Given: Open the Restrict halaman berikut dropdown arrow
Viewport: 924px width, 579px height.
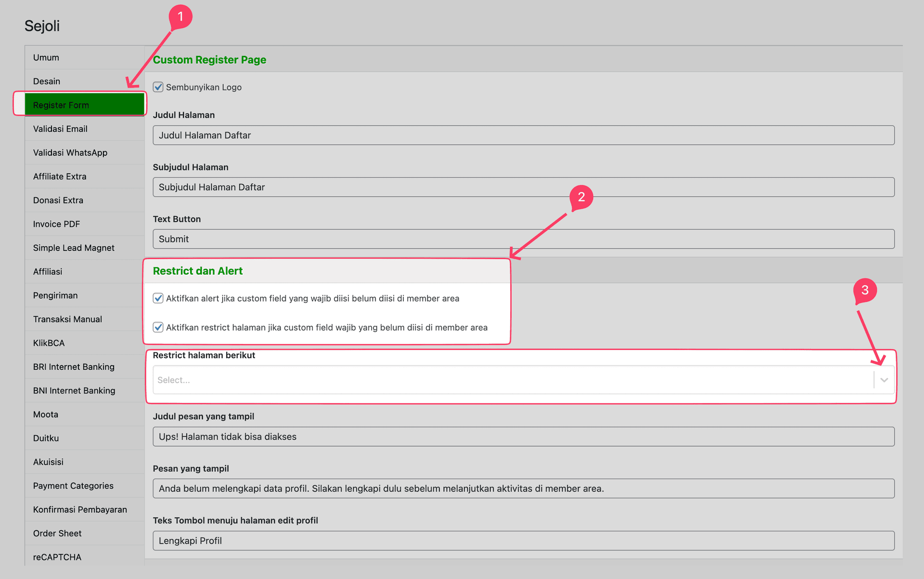Looking at the screenshot, I should point(884,380).
